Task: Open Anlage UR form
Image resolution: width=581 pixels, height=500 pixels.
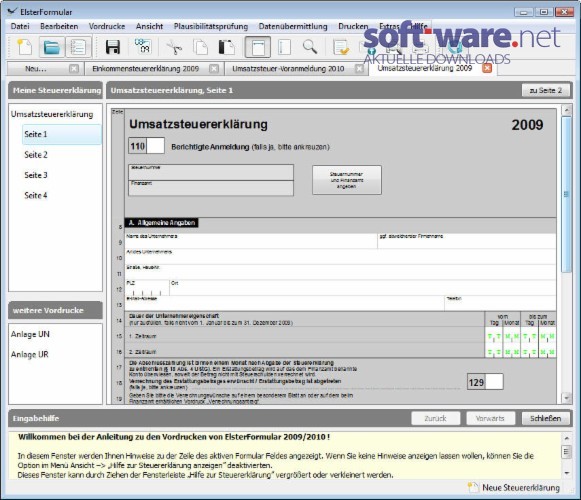Action: tap(30, 355)
